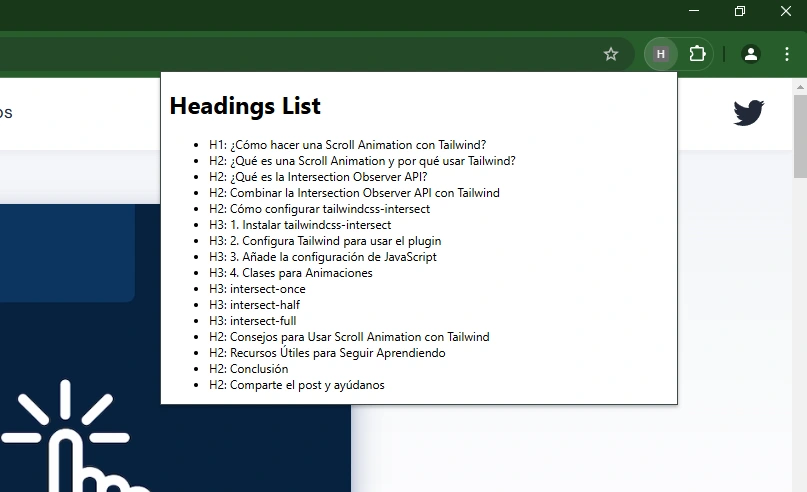Select 'H2: ¿Qué es la Intersection Observer API?'
This screenshot has width=807, height=492.
(x=318, y=177)
